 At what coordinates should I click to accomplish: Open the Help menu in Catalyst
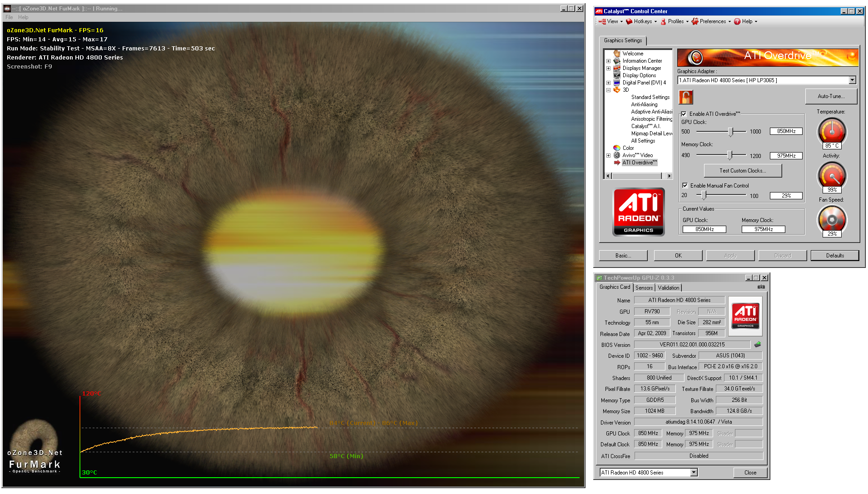(x=746, y=21)
